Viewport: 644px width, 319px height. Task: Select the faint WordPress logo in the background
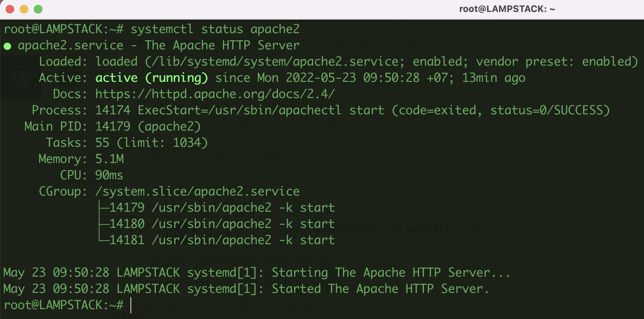(20, 76)
